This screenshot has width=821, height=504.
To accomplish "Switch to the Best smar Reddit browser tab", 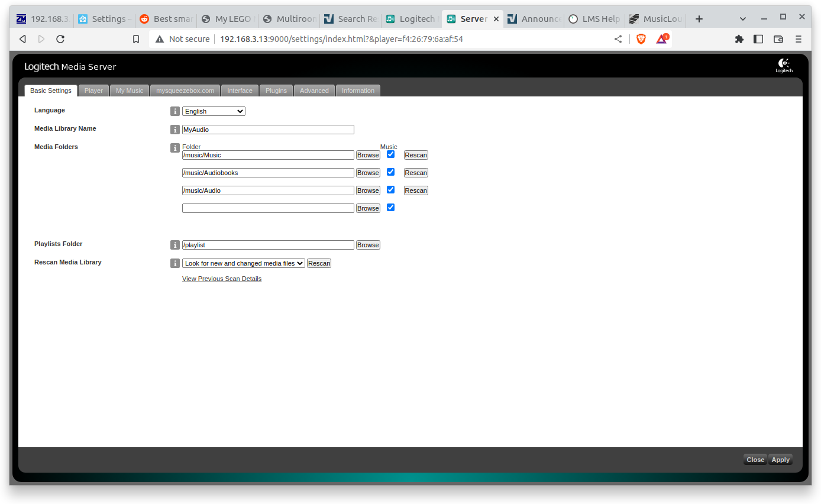I will 166,19.
